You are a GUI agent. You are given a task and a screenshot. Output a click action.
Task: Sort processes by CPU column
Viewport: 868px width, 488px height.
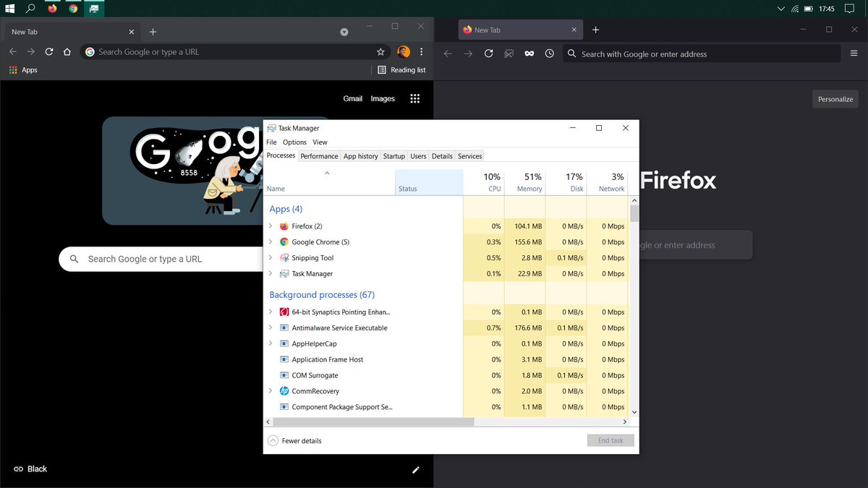click(483, 182)
